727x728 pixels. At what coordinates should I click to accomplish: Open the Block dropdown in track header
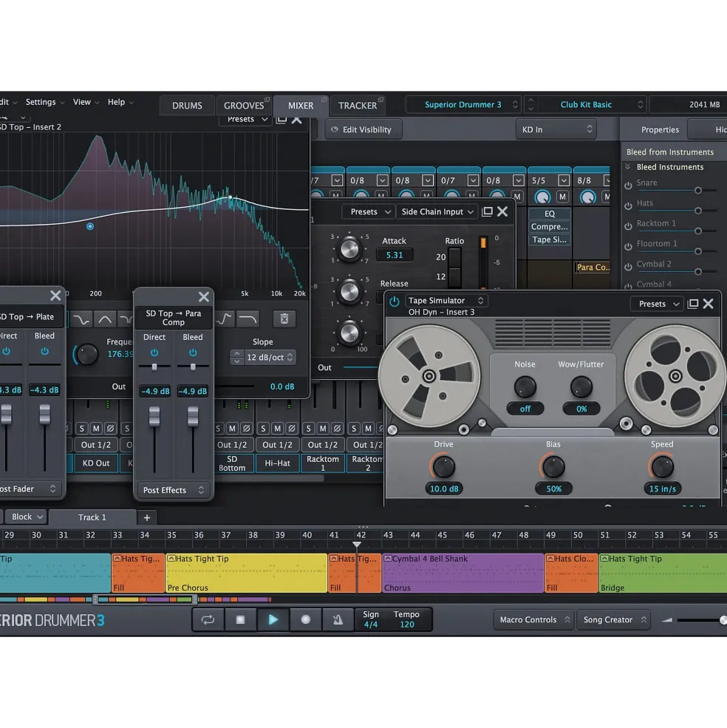[27, 517]
